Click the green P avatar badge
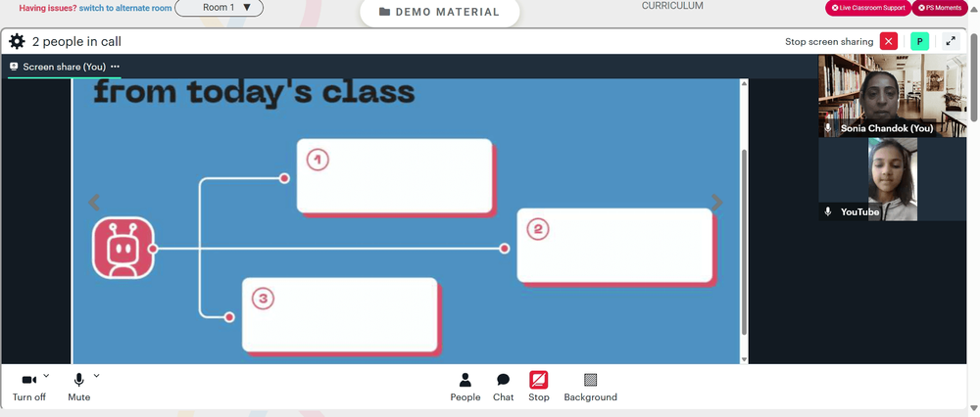This screenshot has width=980, height=417. click(x=919, y=42)
